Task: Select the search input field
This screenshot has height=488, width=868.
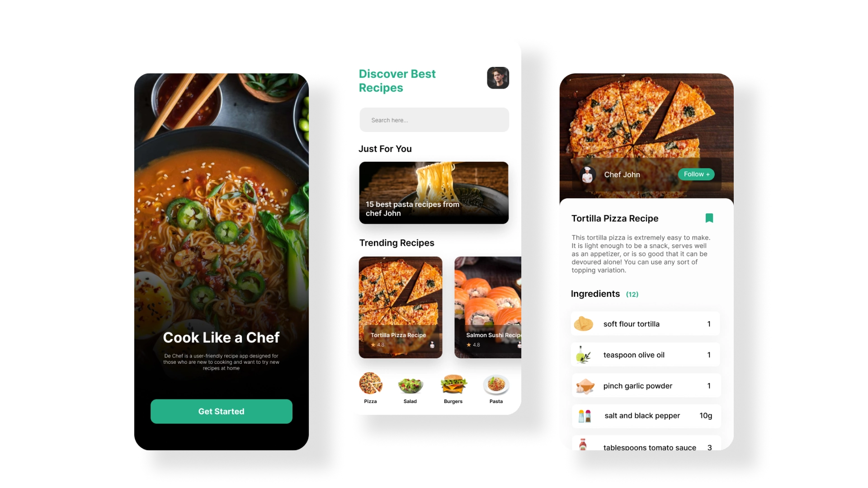Action: [434, 120]
